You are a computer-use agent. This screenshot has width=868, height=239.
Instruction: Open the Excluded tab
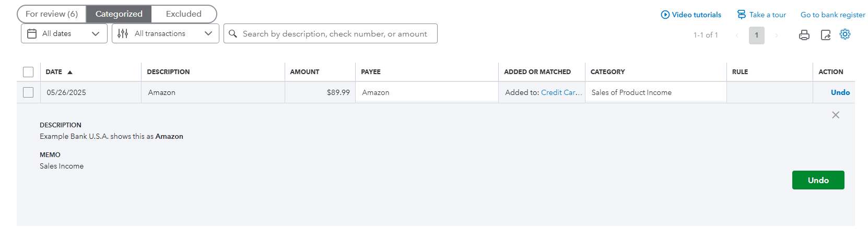(183, 14)
